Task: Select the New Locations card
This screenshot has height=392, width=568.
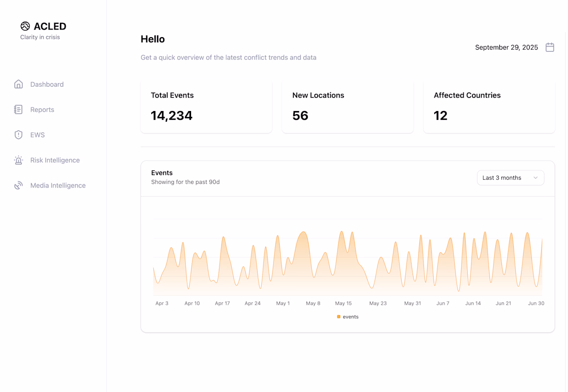Action: 348,107
